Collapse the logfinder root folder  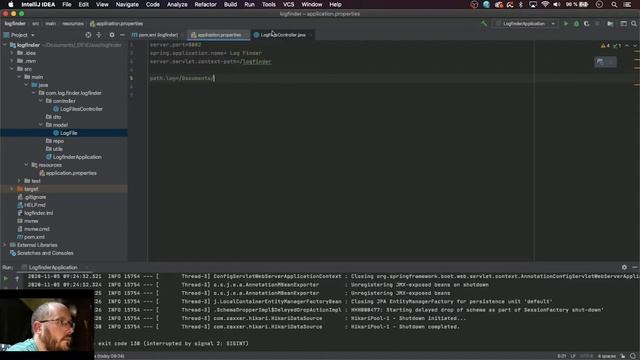point(5,45)
